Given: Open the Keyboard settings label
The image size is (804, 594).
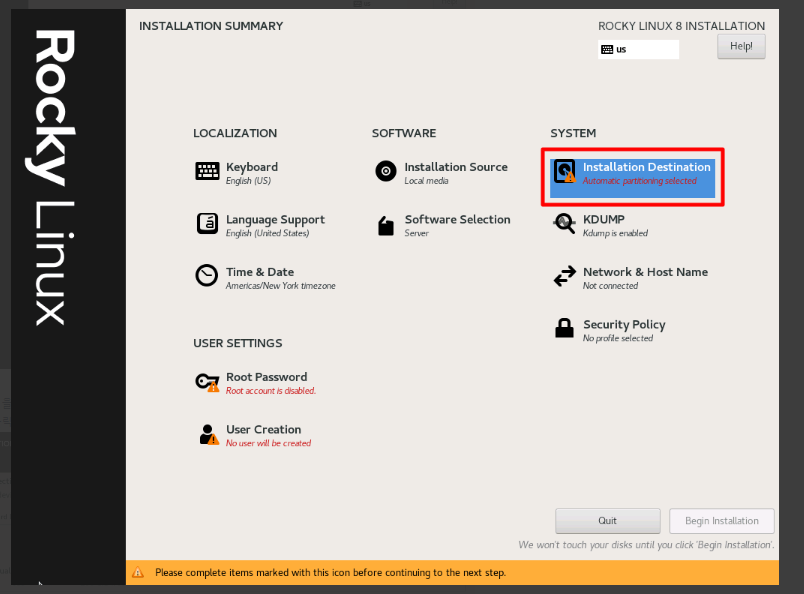Looking at the screenshot, I should 252,167.
